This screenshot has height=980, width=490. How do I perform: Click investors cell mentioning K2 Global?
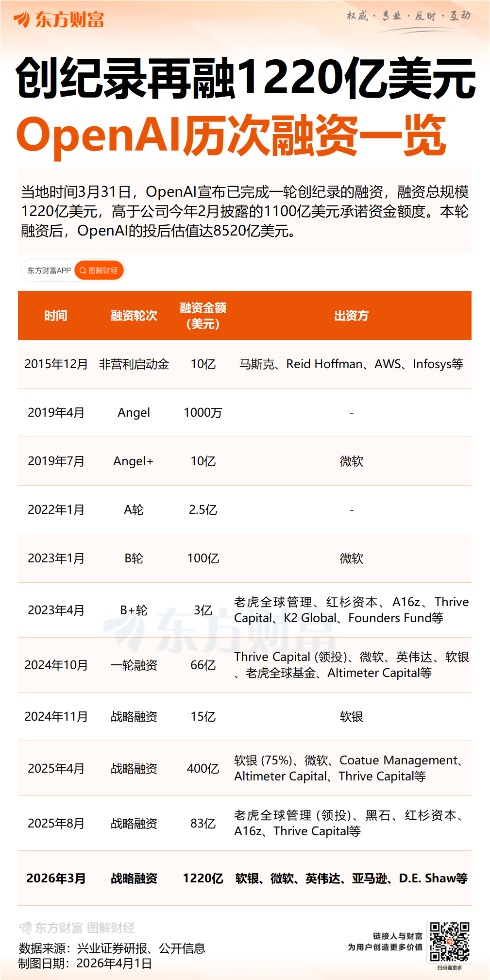coord(351,610)
